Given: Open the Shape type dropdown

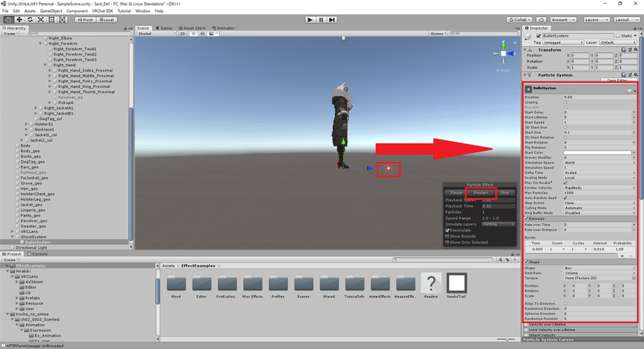Looking at the screenshot, I should pos(599,268).
